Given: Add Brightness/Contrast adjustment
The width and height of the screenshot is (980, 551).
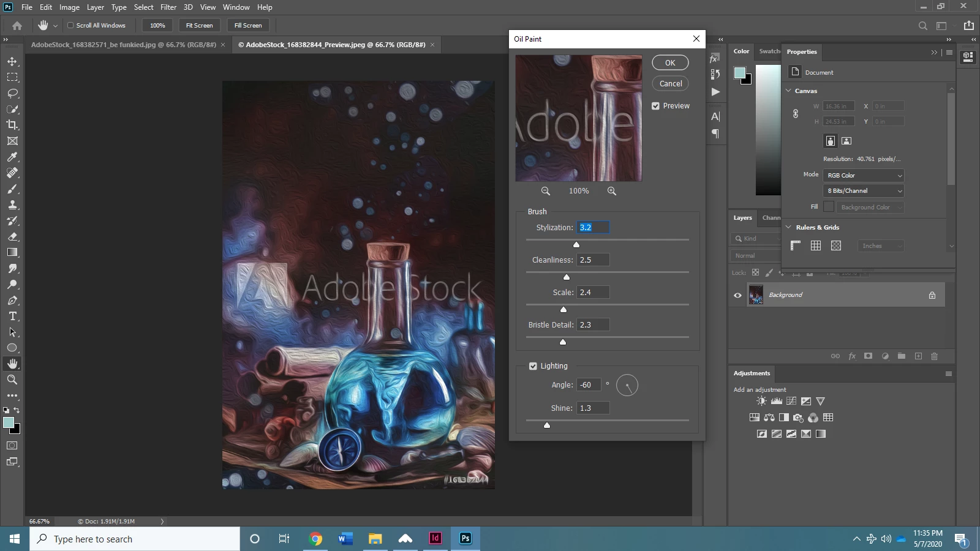Looking at the screenshot, I should (761, 401).
